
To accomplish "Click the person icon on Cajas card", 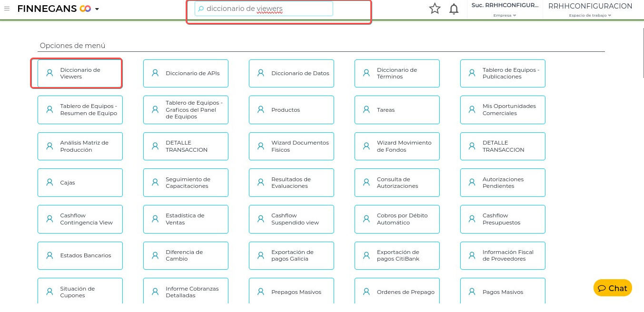I will [x=50, y=183].
